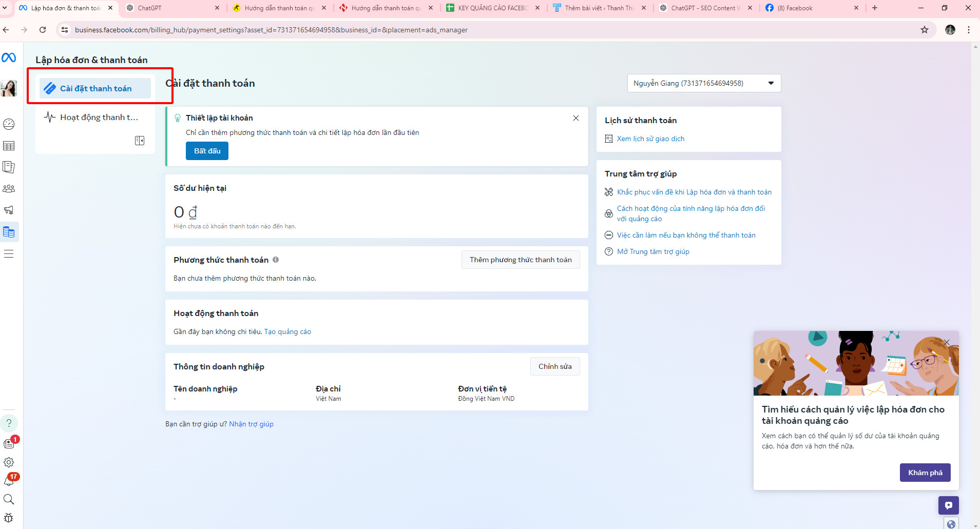
Task: Open the notifications bell with 17 badge
Action: tap(9, 481)
